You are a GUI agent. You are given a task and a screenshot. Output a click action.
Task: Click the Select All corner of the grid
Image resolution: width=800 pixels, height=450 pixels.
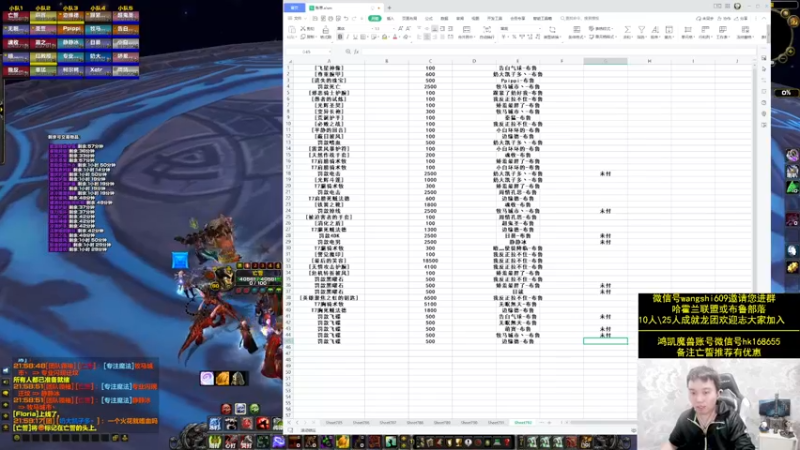[288, 61]
